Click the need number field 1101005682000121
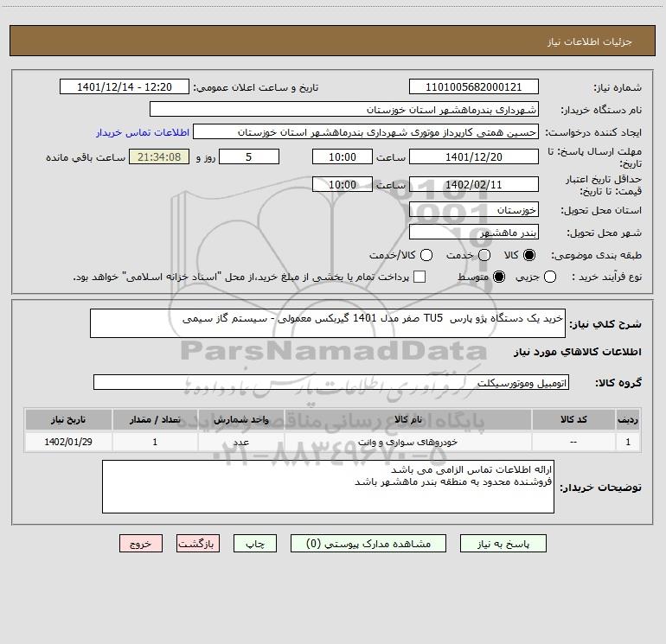 coord(474,86)
